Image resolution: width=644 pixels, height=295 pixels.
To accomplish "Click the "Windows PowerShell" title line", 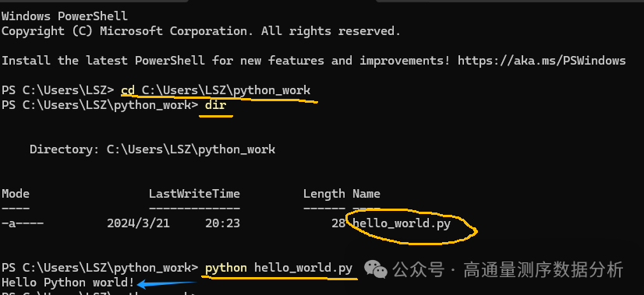I will click(x=65, y=16).
